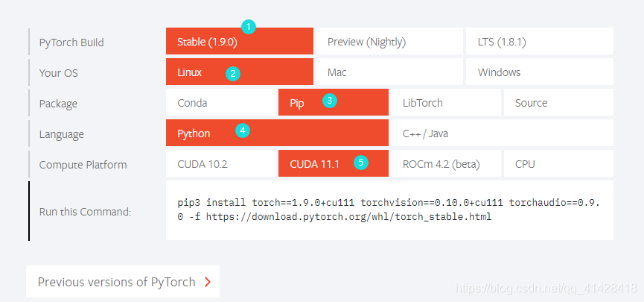Image resolution: width=644 pixels, height=302 pixels.
Task: Click the PyTorch Build row label
Action: click(x=71, y=43)
